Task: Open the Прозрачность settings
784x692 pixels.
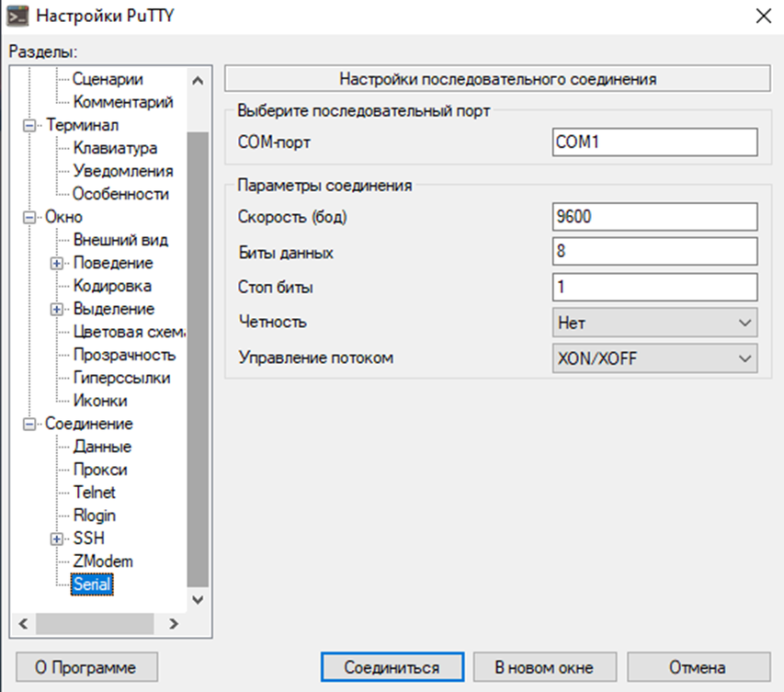Action: tap(124, 355)
